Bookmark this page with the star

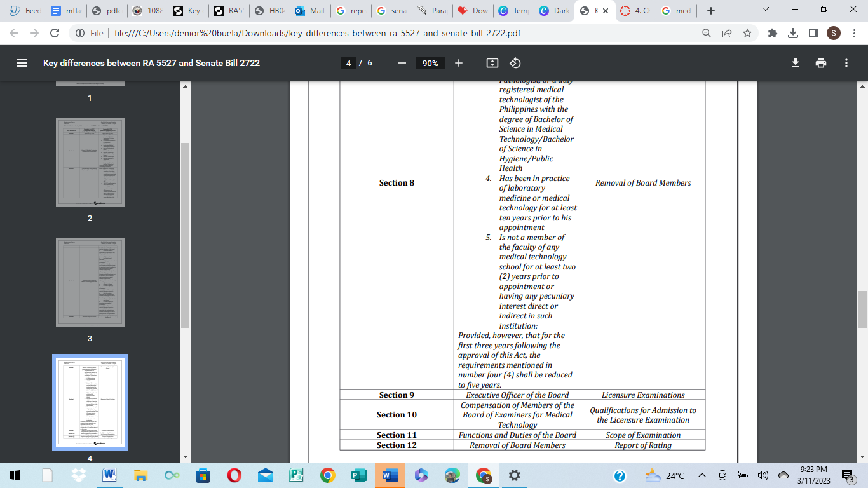click(x=747, y=33)
